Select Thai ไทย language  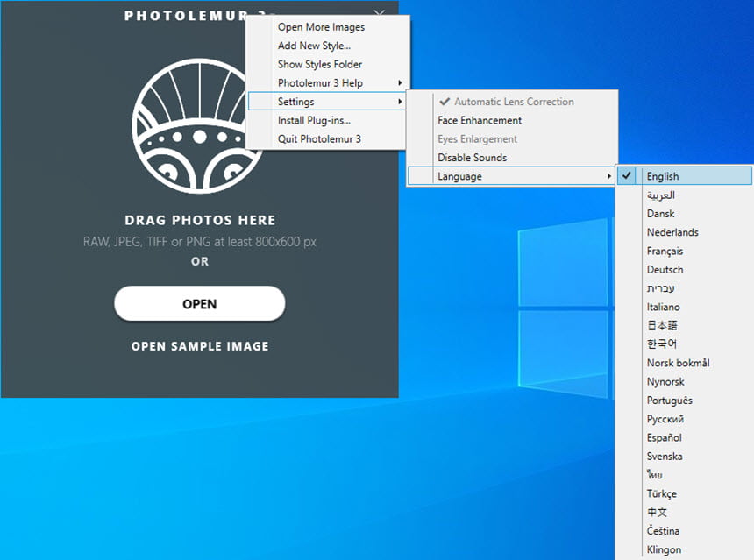[684, 475]
